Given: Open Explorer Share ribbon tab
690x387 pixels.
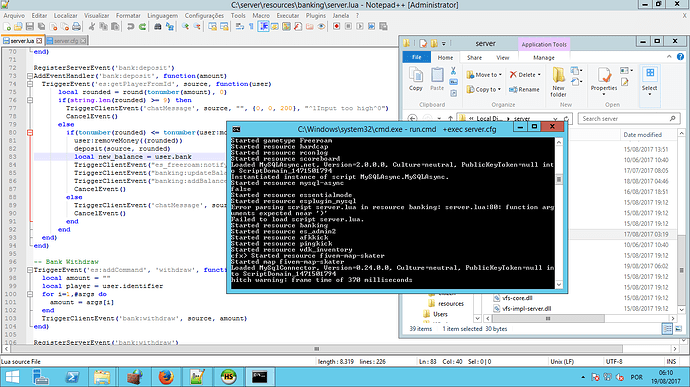Looking at the screenshot, I should pyautogui.click(x=474, y=58).
